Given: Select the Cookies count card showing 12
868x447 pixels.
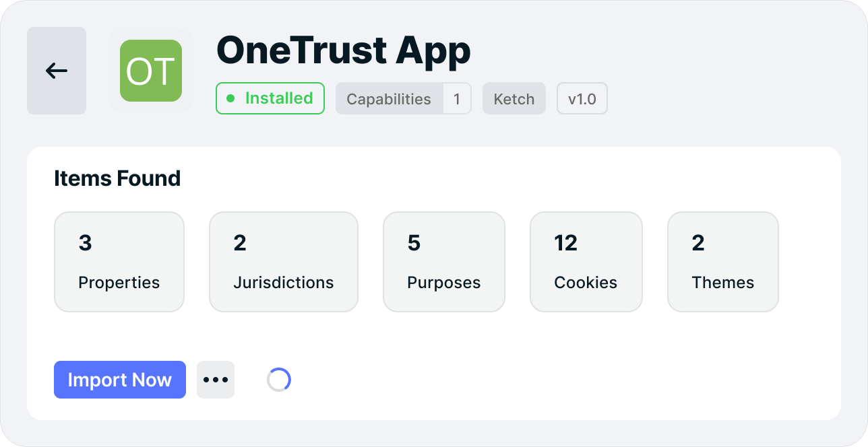Looking at the screenshot, I should click(586, 262).
